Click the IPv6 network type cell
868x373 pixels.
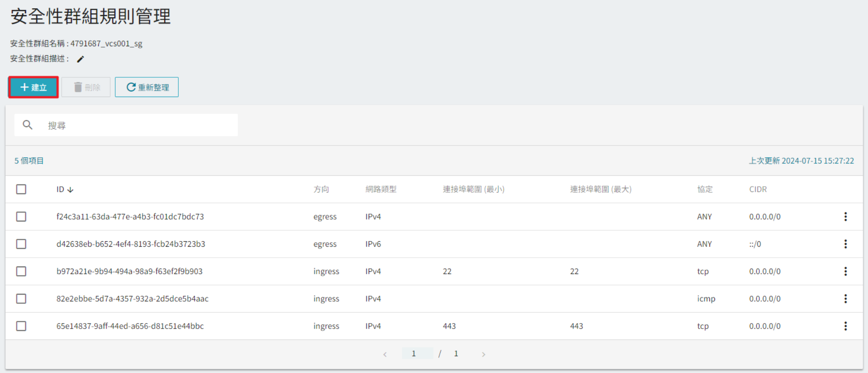(x=373, y=244)
